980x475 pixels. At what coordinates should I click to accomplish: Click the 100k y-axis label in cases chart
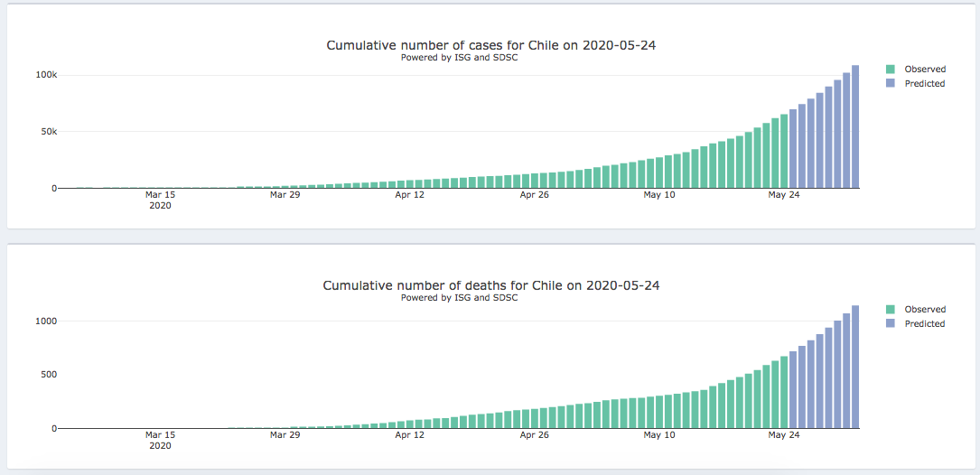[x=47, y=75]
